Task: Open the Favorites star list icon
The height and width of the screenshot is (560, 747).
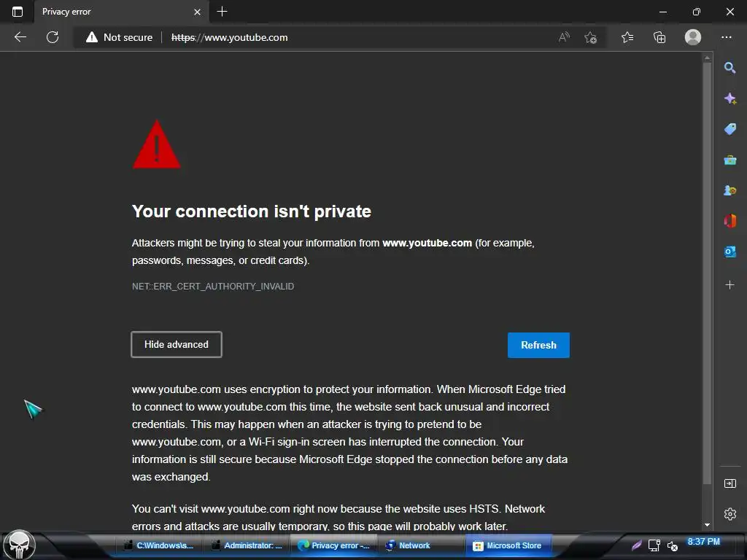Action: [627, 37]
